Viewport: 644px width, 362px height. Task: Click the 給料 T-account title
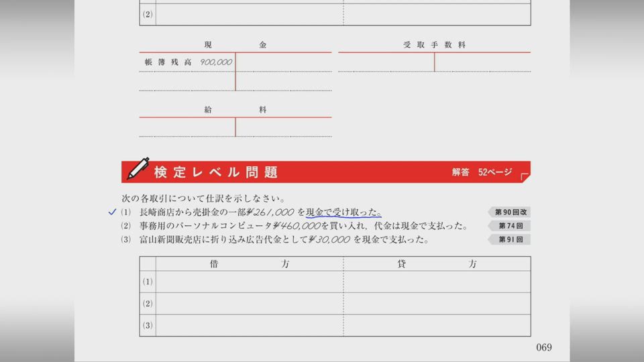235,110
